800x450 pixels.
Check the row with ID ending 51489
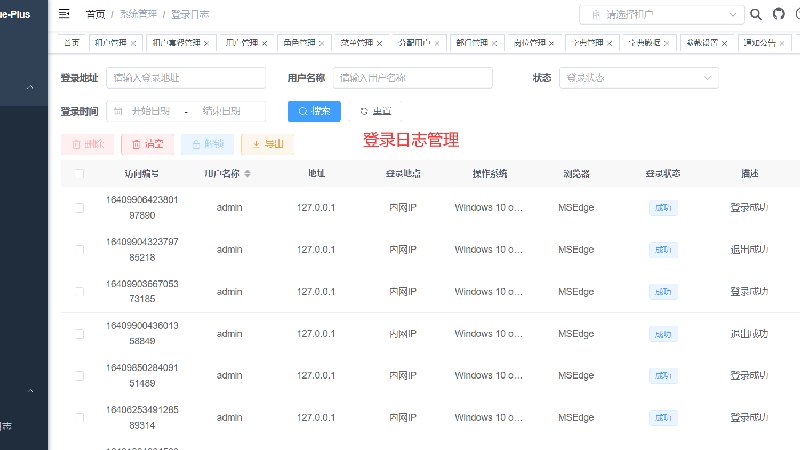point(79,376)
